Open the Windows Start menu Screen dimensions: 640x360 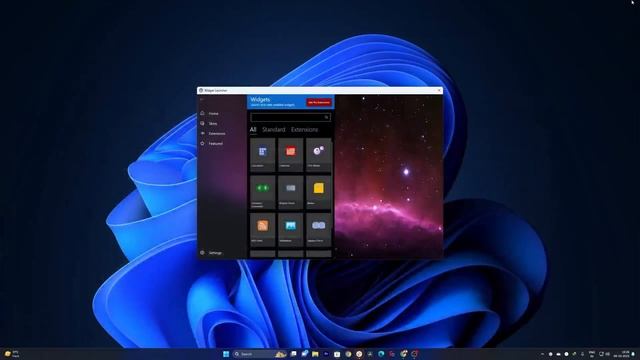click(226, 354)
